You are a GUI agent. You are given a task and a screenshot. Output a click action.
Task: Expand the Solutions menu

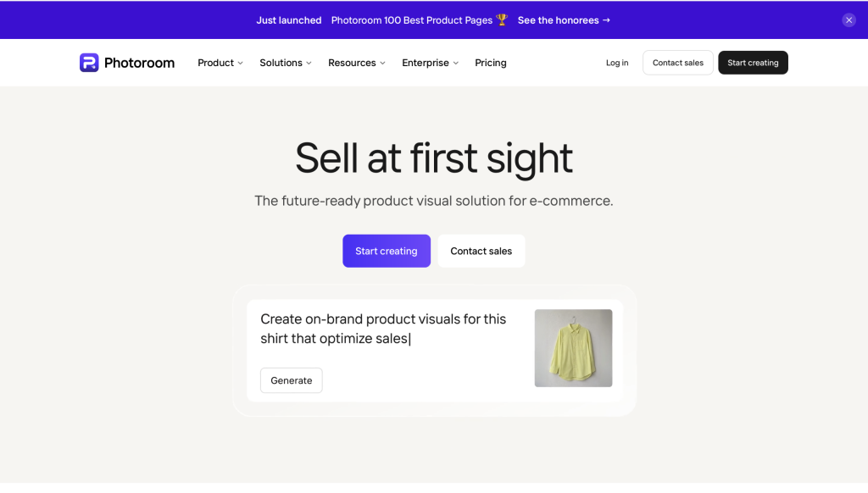coord(286,63)
